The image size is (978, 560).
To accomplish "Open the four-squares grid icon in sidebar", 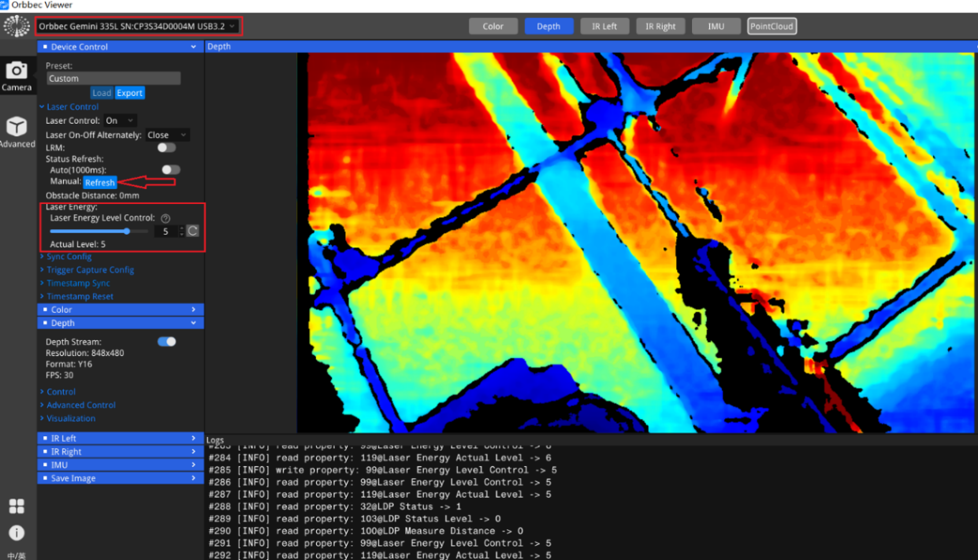I will 17,506.
